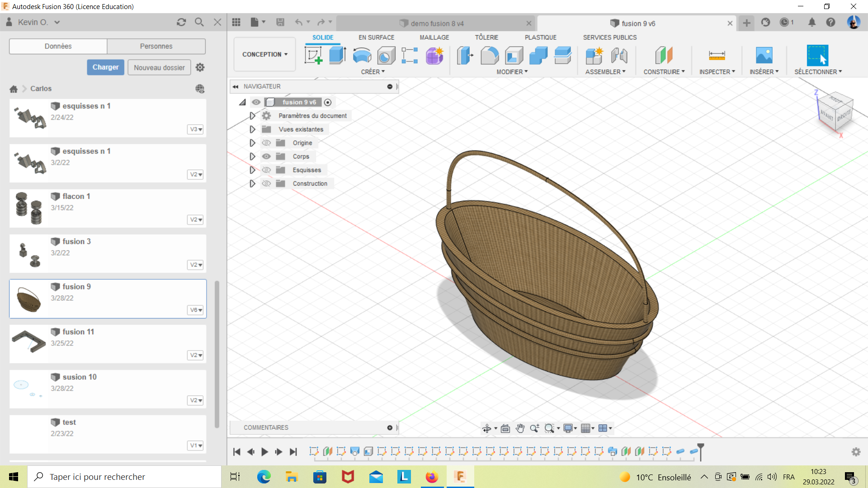Select the Create Sketch tool
This screenshot has height=488, width=868.
click(x=313, y=56)
